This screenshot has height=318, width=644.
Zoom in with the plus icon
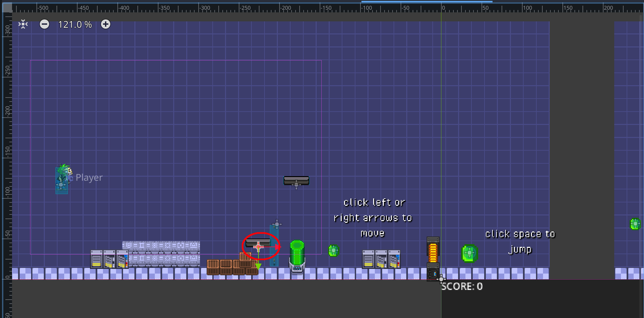coord(106,24)
